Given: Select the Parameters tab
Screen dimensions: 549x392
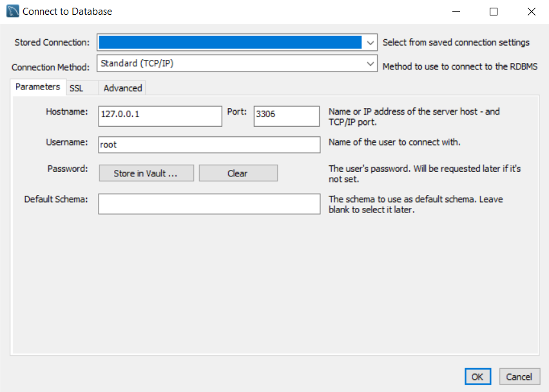Looking at the screenshot, I should coord(37,86).
